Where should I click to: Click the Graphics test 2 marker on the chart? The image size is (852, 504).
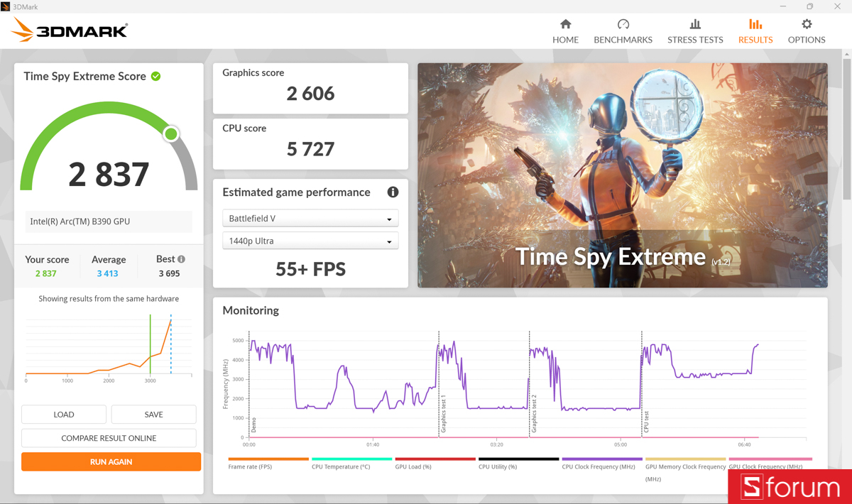pos(534,414)
